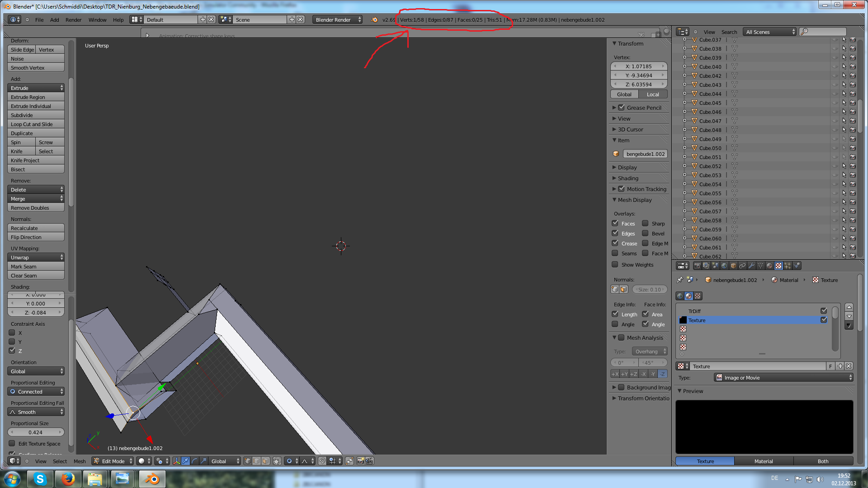Open the Object constraints chain tab
Screen dimensions: 868x488
tap(742, 266)
